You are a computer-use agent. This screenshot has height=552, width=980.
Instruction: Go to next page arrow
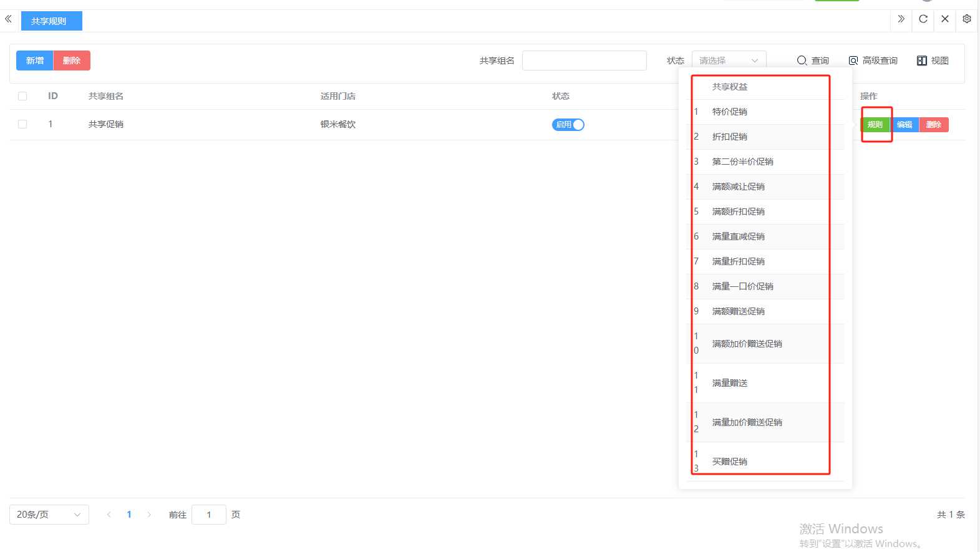(149, 515)
